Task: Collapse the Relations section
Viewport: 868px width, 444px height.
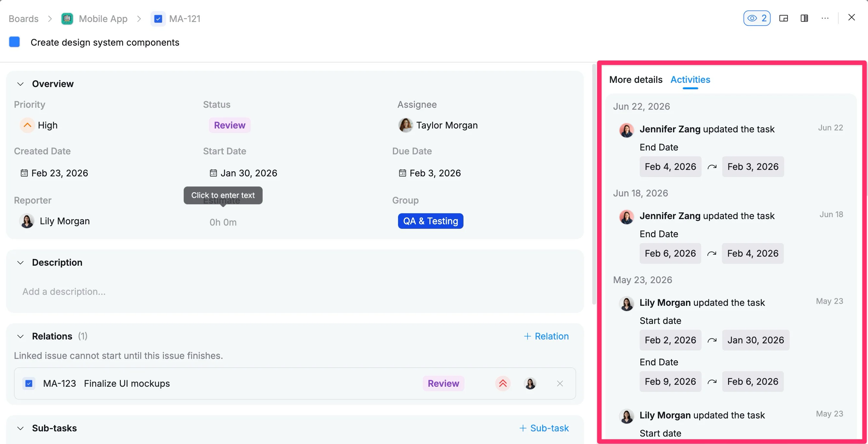Action: point(20,336)
